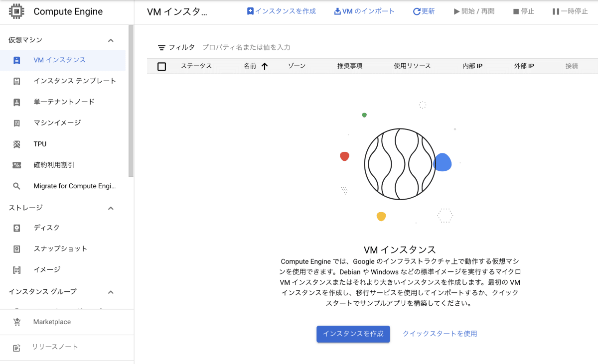Click the 一時停止 toolbar button
The height and width of the screenshot is (364, 598).
coord(570,11)
